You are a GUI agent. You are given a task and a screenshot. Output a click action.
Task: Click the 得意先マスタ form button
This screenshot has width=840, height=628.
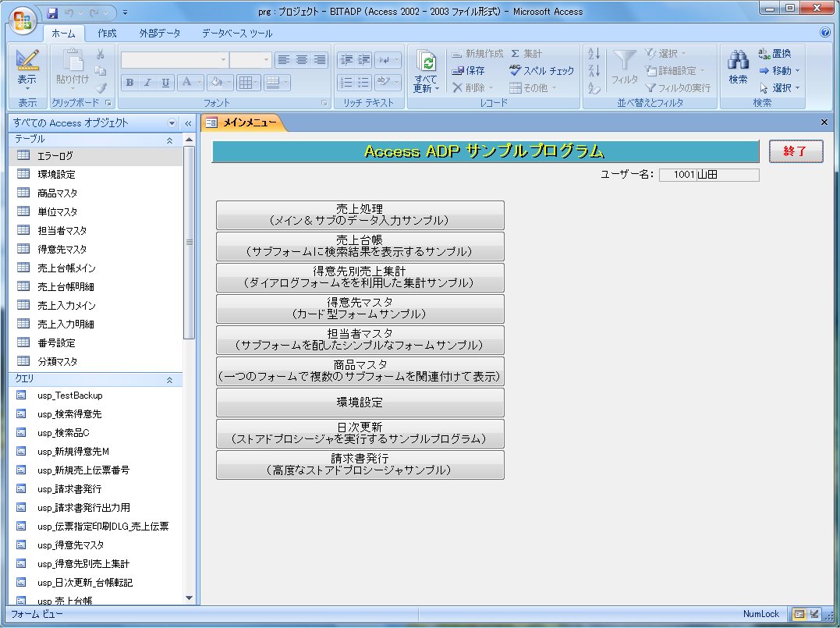(x=360, y=309)
